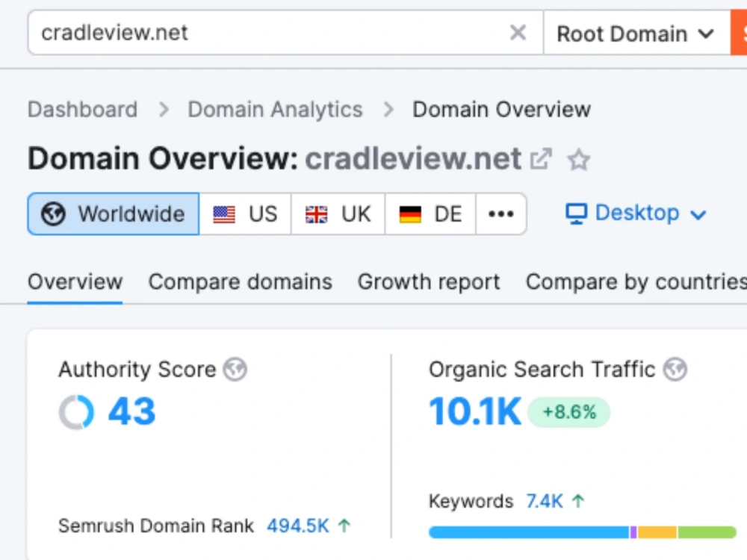The width and height of the screenshot is (747, 560).
Task: Click globe icon next to Authority Score
Action: tap(235, 369)
